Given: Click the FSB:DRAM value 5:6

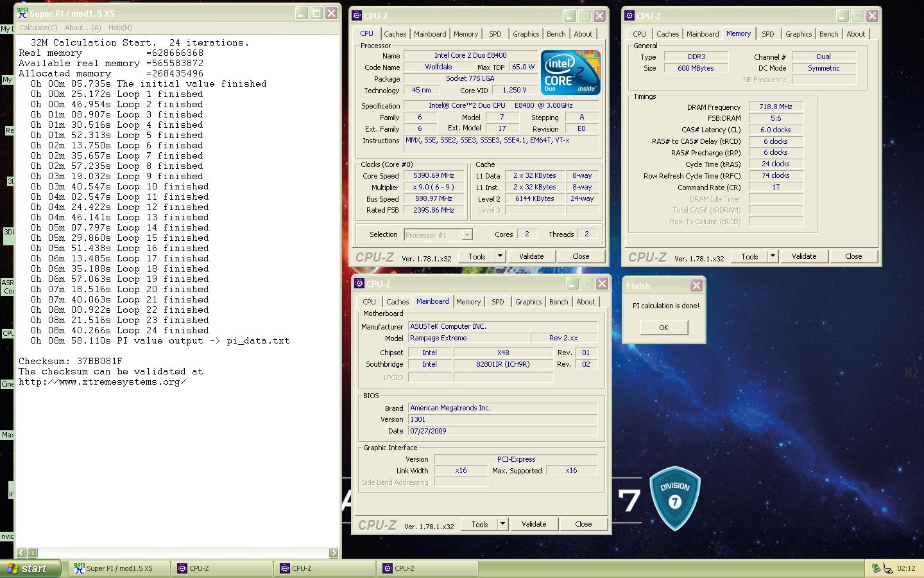Looking at the screenshot, I should click(x=776, y=118).
